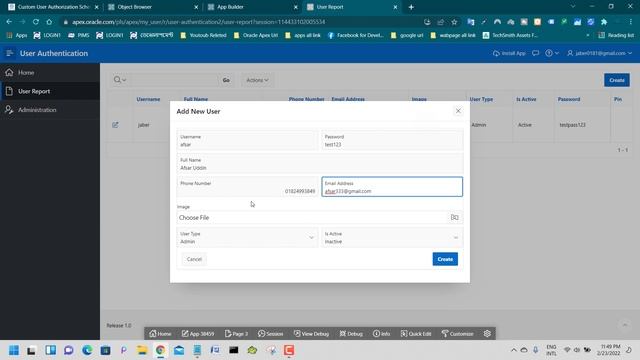Click the browser home icon
The image size is (640, 360).
[x=49, y=22]
